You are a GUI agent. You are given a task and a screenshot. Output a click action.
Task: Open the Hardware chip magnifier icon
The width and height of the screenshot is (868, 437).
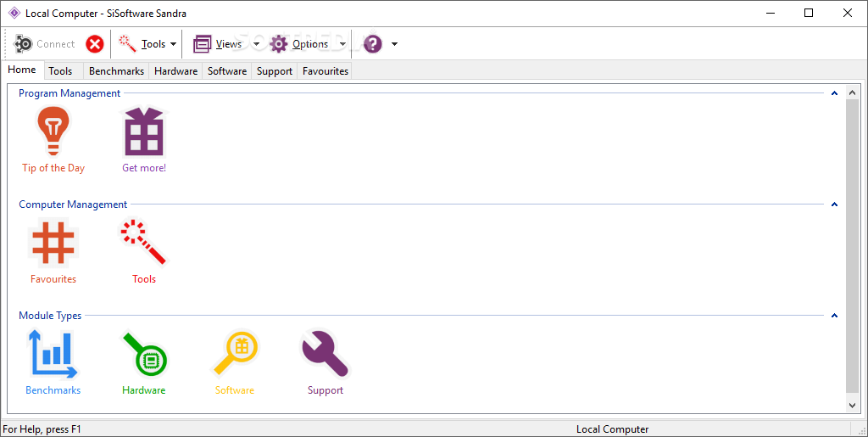pyautogui.click(x=144, y=354)
